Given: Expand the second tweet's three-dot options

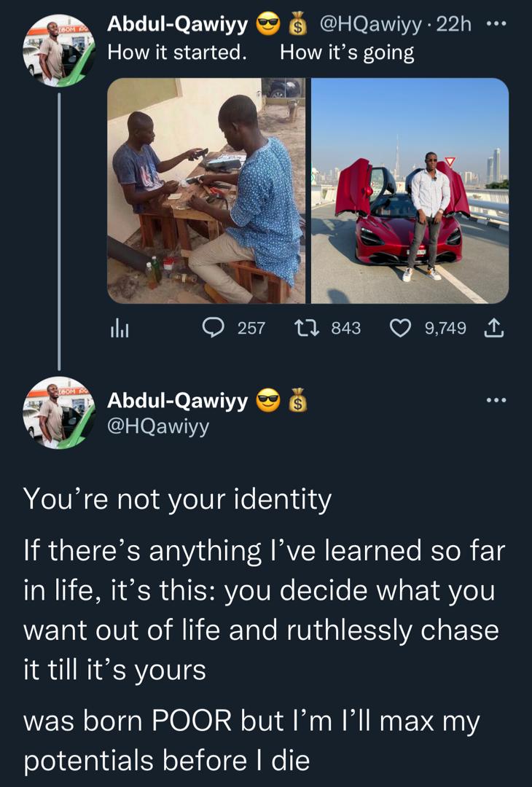Looking at the screenshot, I should (x=497, y=400).
